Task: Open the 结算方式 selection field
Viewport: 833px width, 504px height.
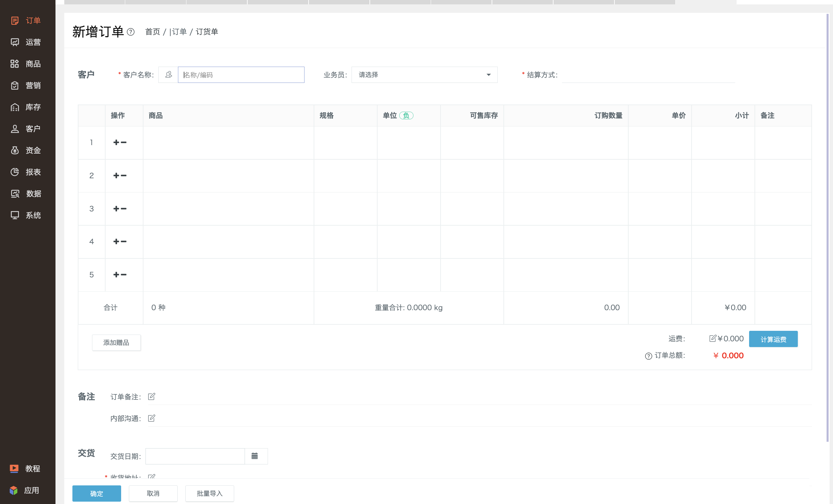Action: 649,75
